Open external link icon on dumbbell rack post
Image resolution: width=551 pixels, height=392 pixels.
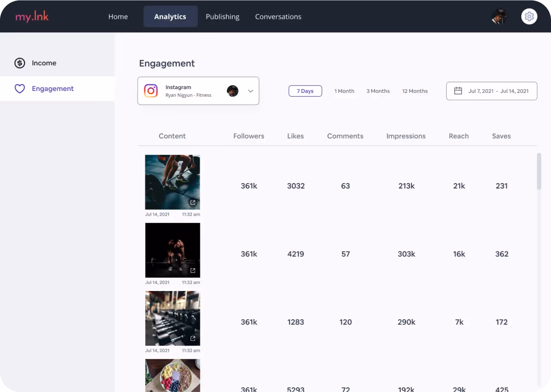pos(193,338)
